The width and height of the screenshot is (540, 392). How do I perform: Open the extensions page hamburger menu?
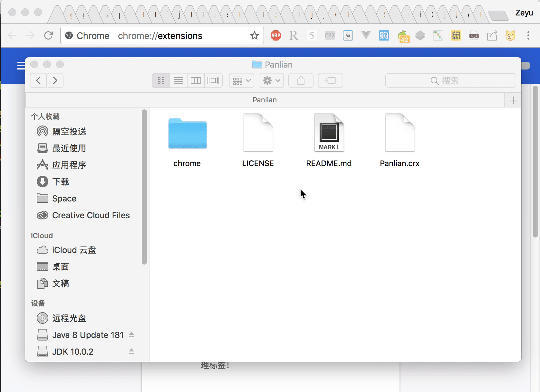pyautogui.click(x=21, y=66)
